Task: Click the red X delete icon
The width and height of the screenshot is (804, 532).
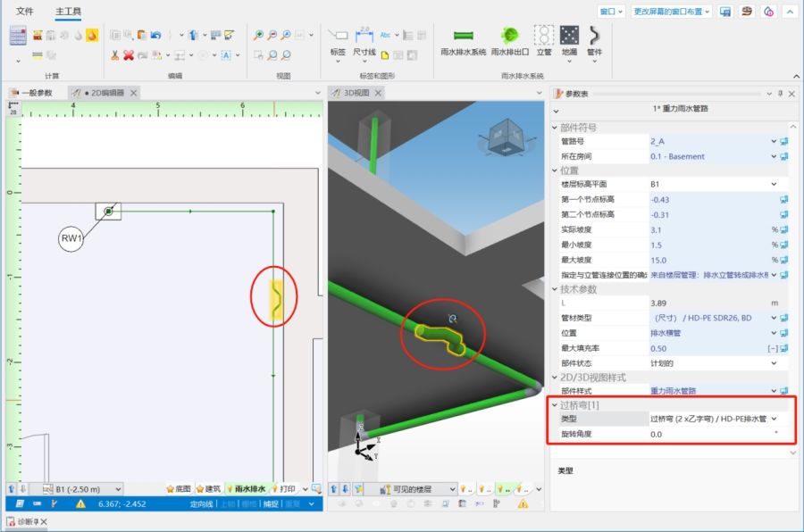Action: pos(129,55)
